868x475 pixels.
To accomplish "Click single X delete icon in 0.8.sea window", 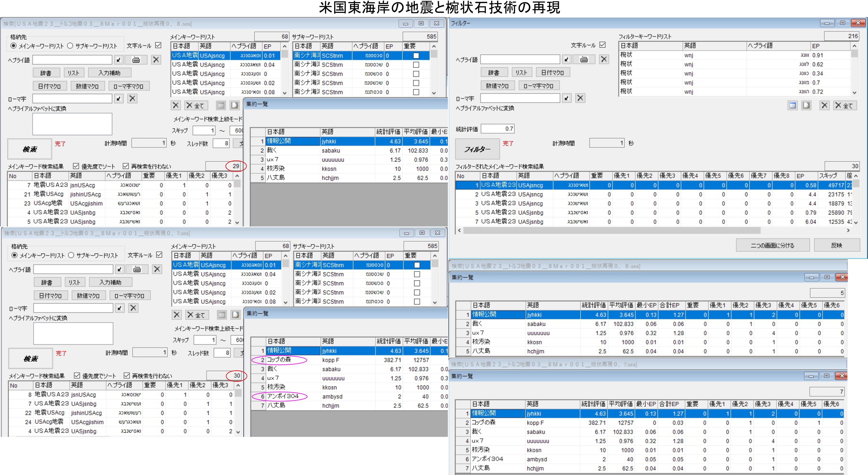I will 176,106.
